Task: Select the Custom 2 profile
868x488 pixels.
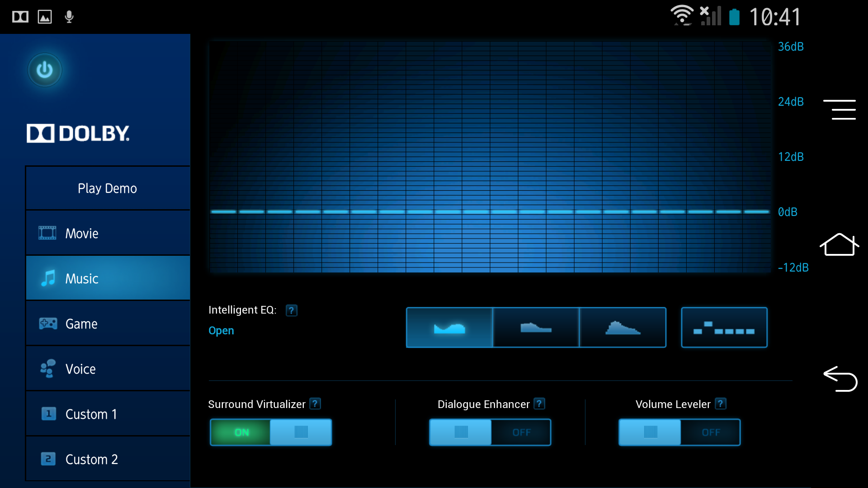Action: pyautogui.click(x=108, y=459)
